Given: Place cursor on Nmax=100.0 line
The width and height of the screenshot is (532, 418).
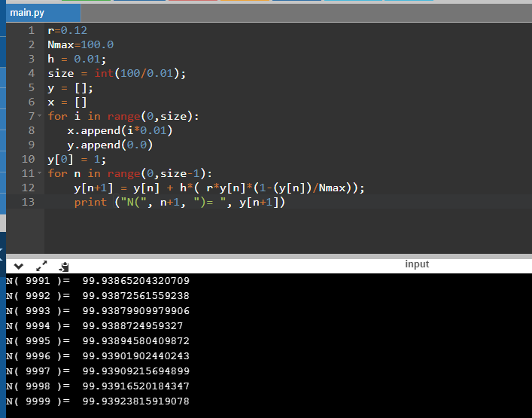Looking at the screenshot, I should 81,45.
